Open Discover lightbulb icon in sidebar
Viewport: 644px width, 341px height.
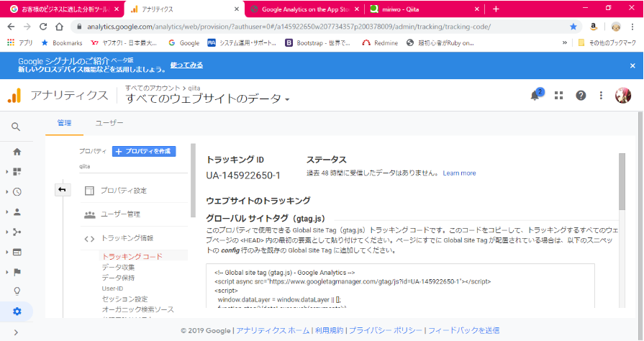17,291
